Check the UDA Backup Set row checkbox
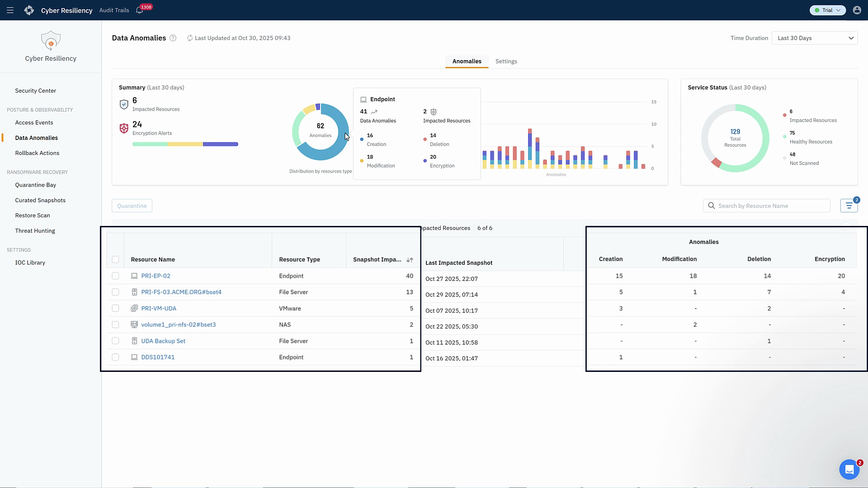The width and height of the screenshot is (868, 488). point(115,341)
